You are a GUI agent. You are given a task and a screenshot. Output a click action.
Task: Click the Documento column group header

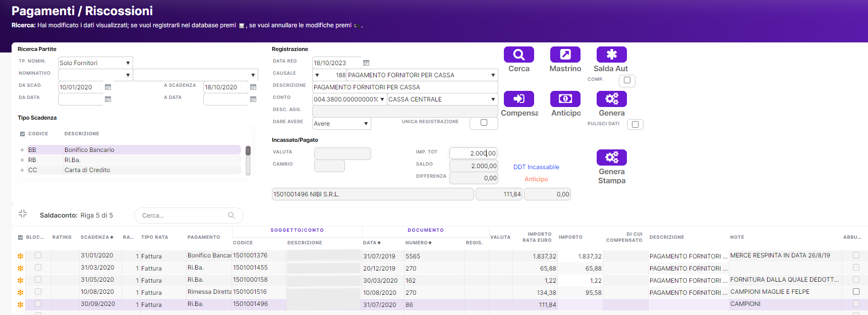pyautogui.click(x=426, y=230)
